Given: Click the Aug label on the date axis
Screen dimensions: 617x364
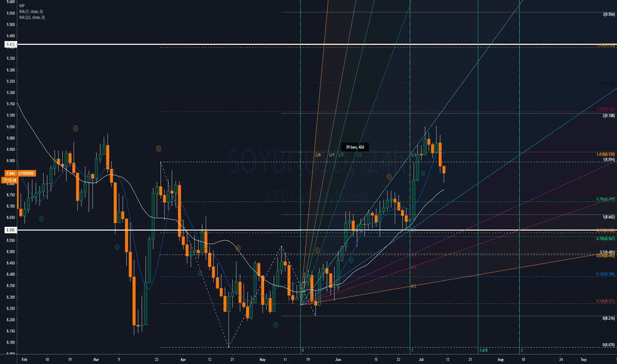Looking at the screenshot, I should point(500,359).
